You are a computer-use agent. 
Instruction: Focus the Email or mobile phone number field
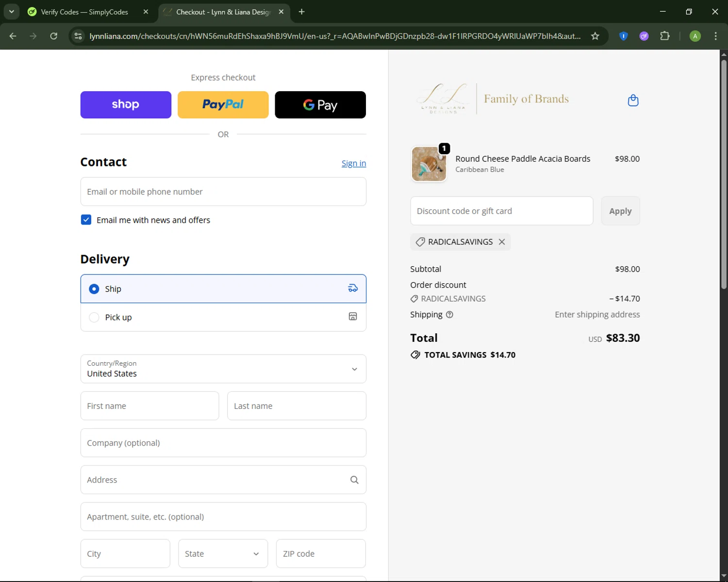tap(223, 192)
